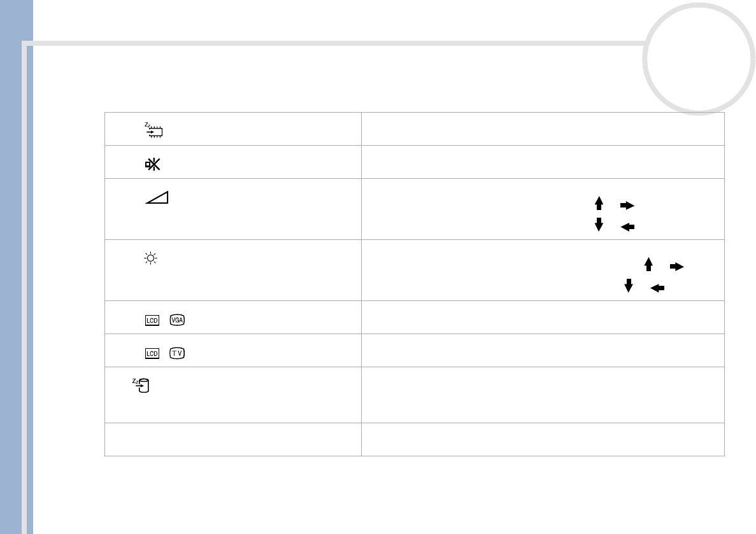Click the large gray circle badge

pos(699,59)
